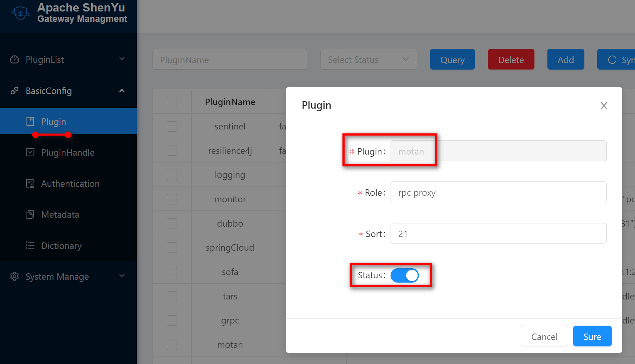Select Plugin entry in sidebar menu
This screenshot has height=364, width=635.
click(x=54, y=122)
